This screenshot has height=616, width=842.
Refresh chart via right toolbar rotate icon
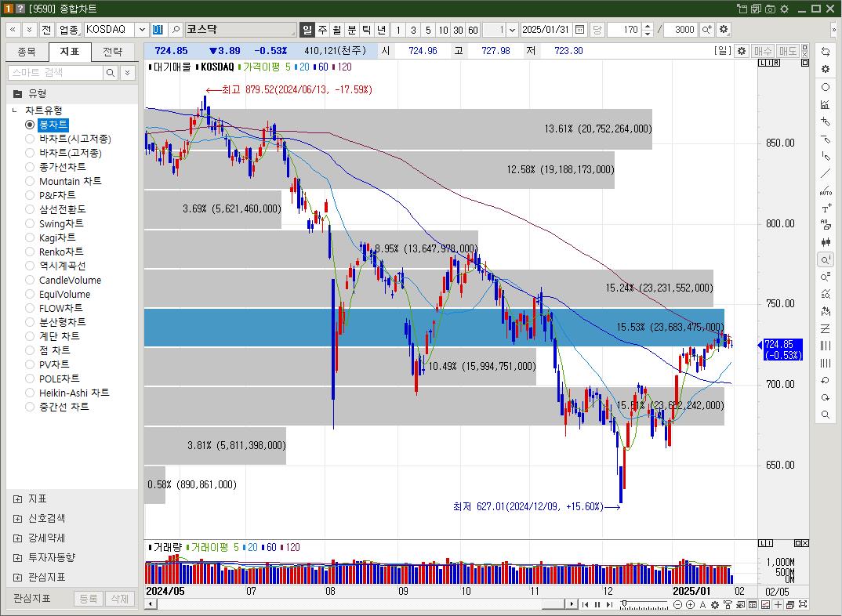coord(826,52)
